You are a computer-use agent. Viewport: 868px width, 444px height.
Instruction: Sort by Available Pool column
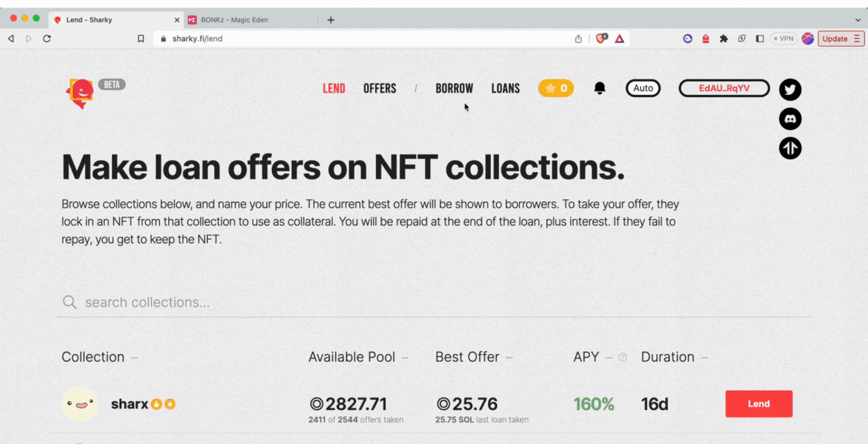tap(352, 357)
